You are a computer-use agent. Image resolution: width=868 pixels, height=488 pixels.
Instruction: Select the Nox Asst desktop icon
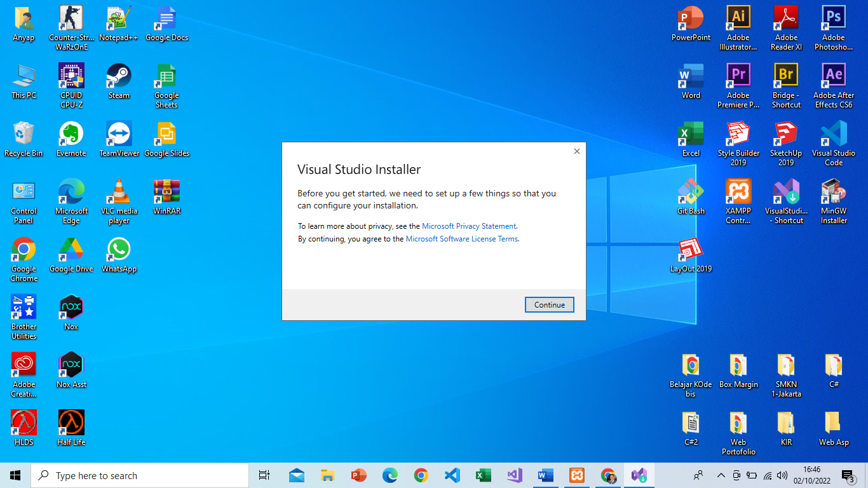coord(71,371)
